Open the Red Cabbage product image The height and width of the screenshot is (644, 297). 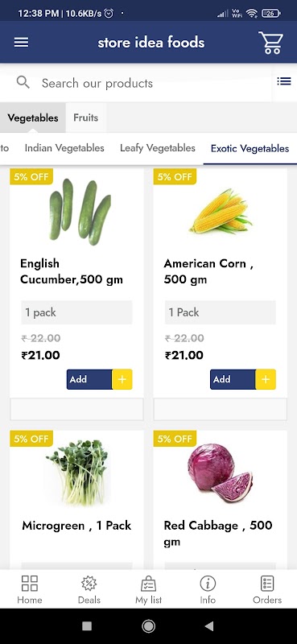click(x=221, y=473)
